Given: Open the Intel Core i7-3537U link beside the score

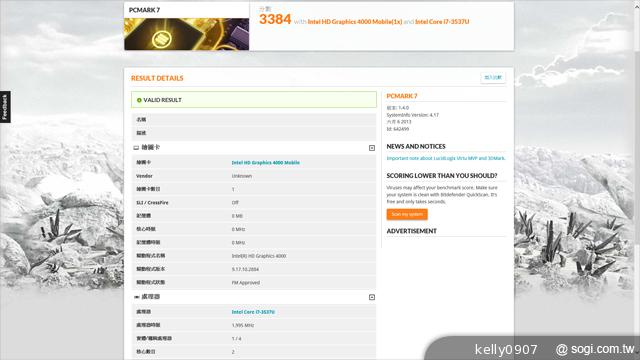Looking at the screenshot, I should click(442, 22).
